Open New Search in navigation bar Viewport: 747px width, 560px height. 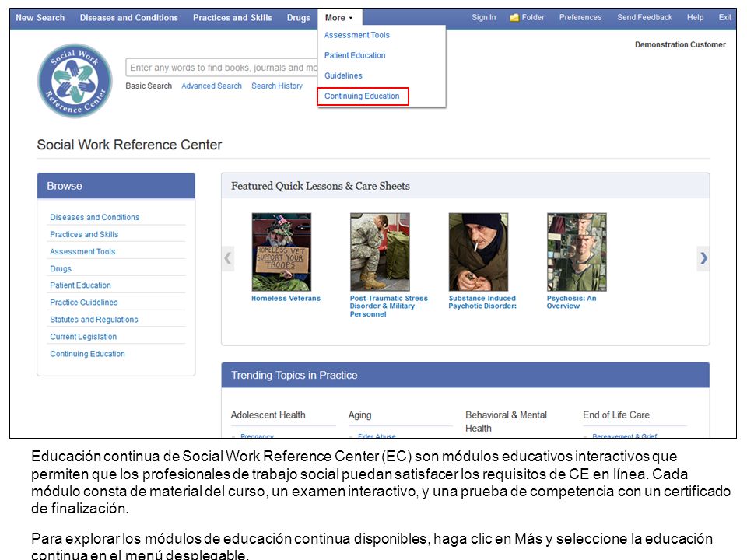tap(40, 18)
